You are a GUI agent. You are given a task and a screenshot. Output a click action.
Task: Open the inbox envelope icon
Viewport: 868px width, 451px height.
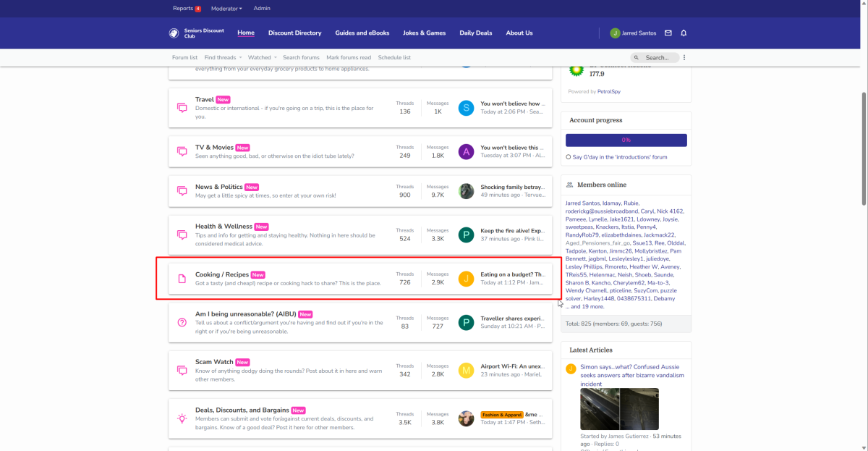668,33
